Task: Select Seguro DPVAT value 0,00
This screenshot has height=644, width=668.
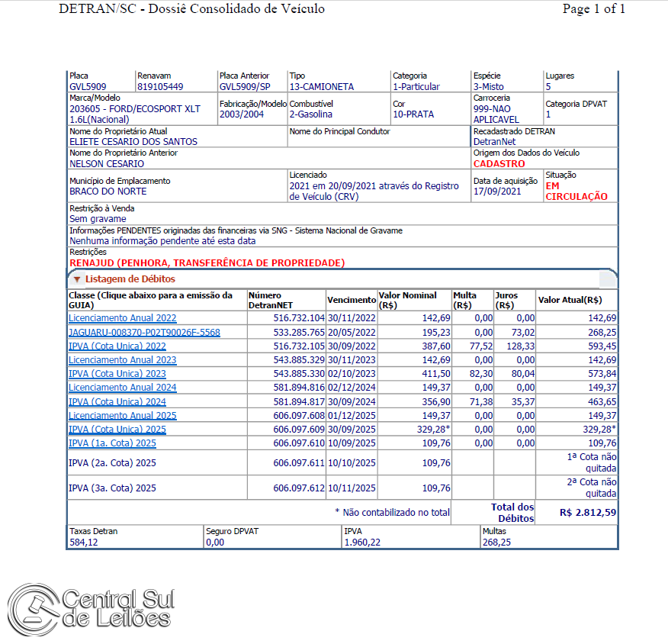Action: coord(215,543)
